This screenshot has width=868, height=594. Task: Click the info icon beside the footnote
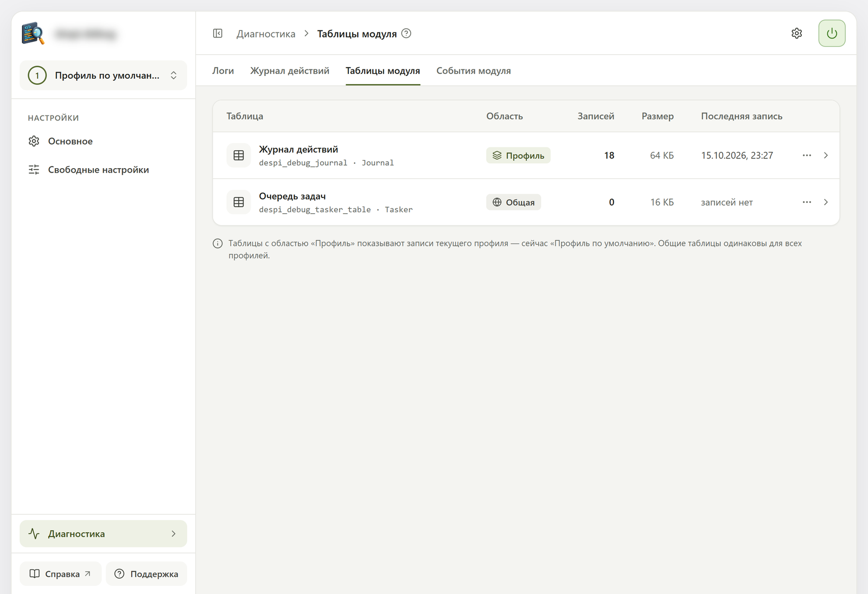click(x=218, y=244)
